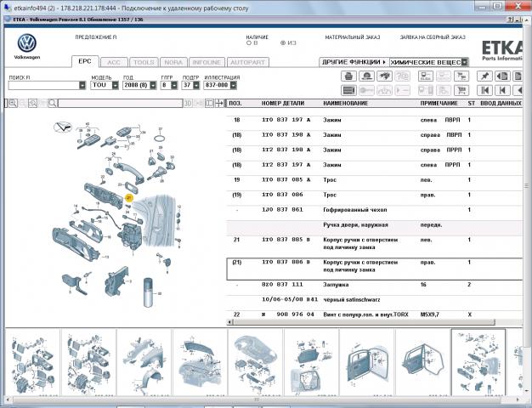Click the zoom-in magnifier above illustration
The image size is (532, 408).
click(13, 103)
